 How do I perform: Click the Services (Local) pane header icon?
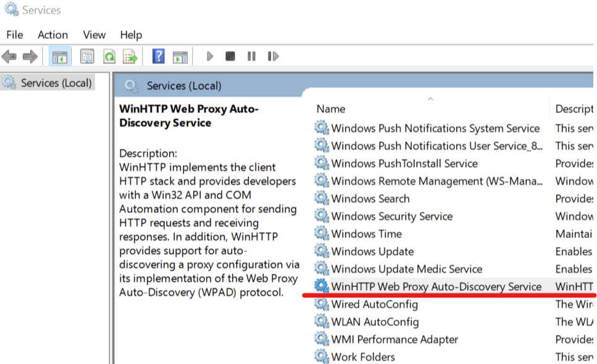(x=132, y=86)
